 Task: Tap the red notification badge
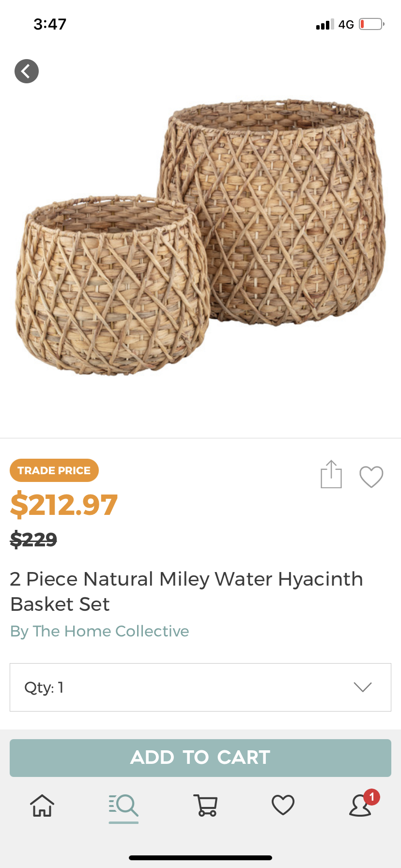372,797
